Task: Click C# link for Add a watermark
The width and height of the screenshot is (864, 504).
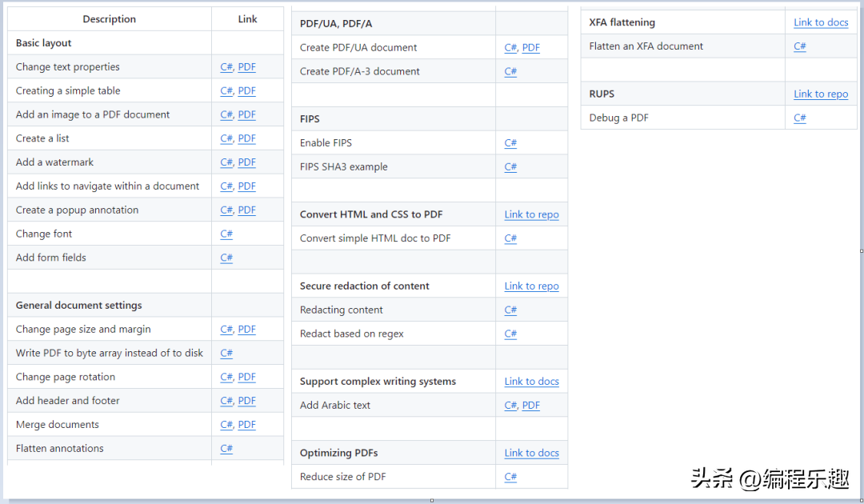Action: pyautogui.click(x=226, y=162)
